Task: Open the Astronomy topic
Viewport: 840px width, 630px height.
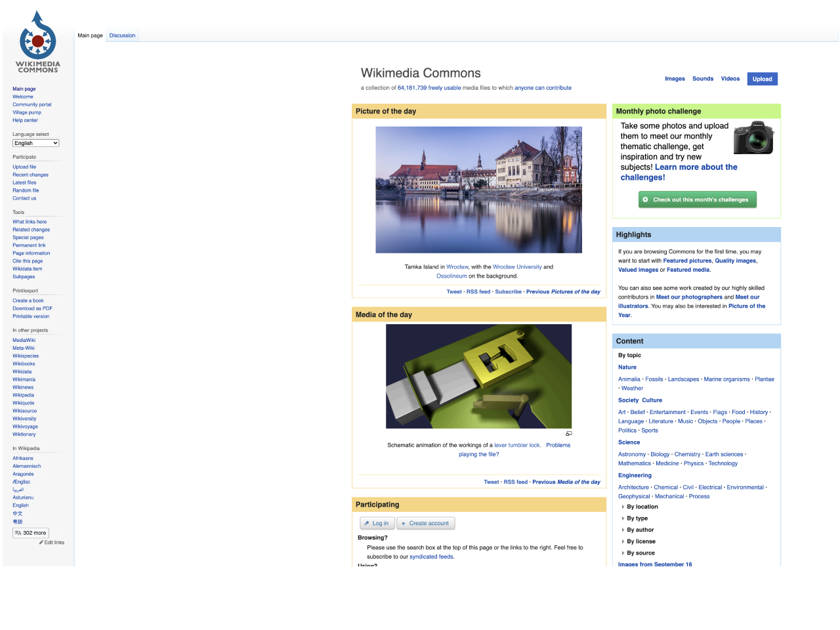Action: pyautogui.click(x=632, y=455)
